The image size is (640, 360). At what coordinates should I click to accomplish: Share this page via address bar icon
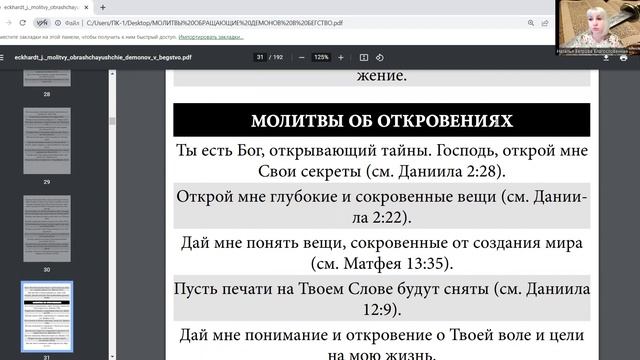544,23
